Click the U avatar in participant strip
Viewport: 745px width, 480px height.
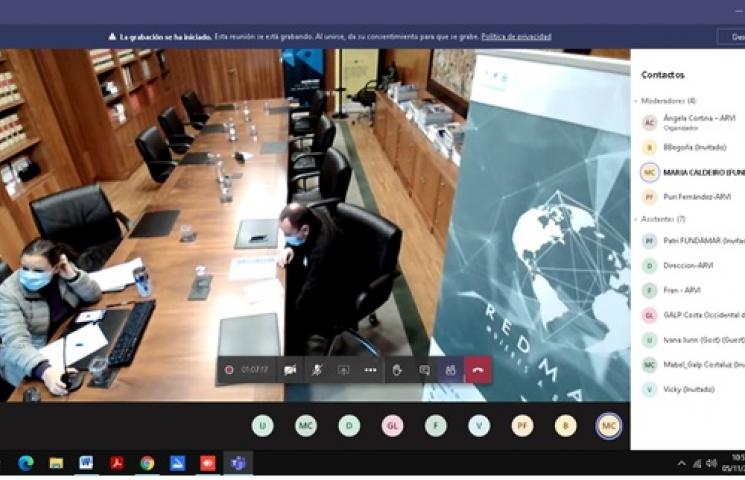tap(262, 425)
